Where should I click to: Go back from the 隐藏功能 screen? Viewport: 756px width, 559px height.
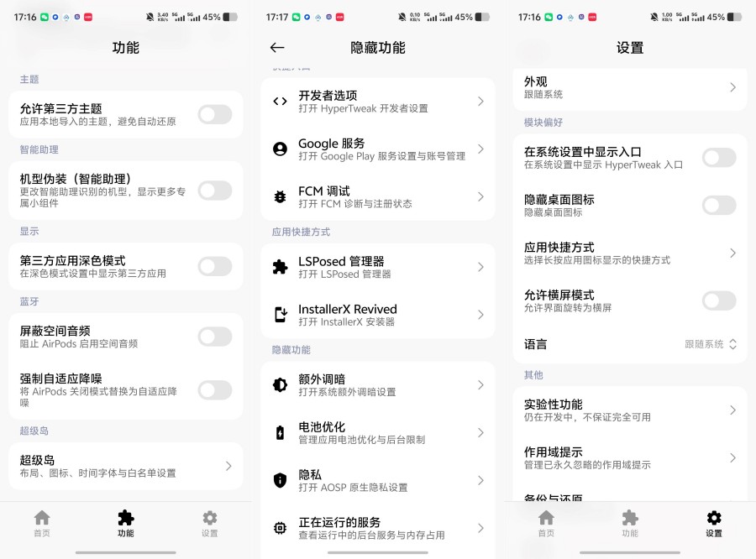(x=277, y=47)
